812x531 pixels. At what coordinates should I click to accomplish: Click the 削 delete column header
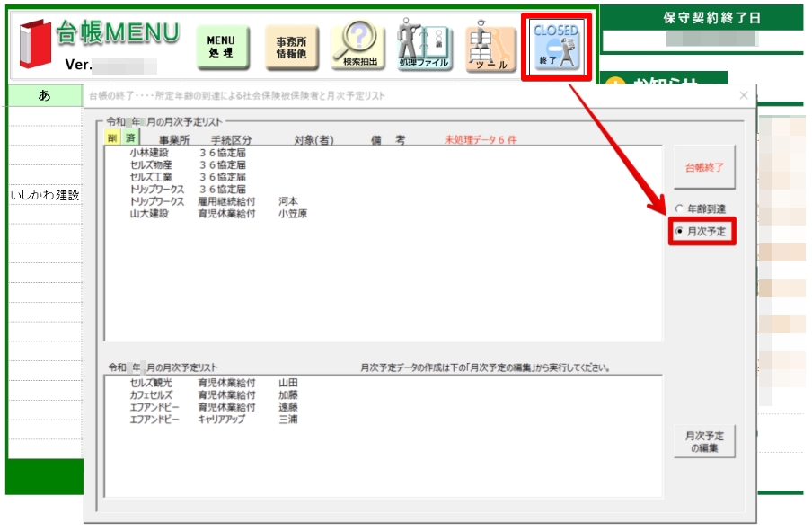pyautogui.click(x=112, y=137)
